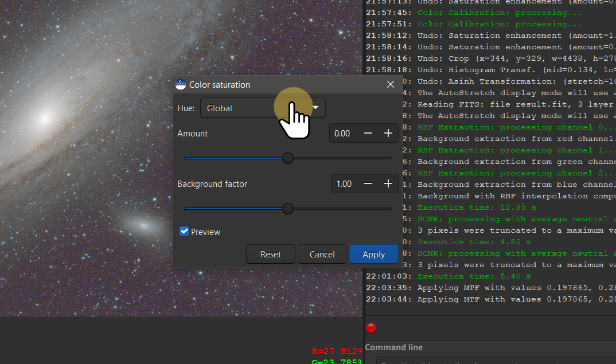Click the Background factor field showing 1.00

[344, 184]
